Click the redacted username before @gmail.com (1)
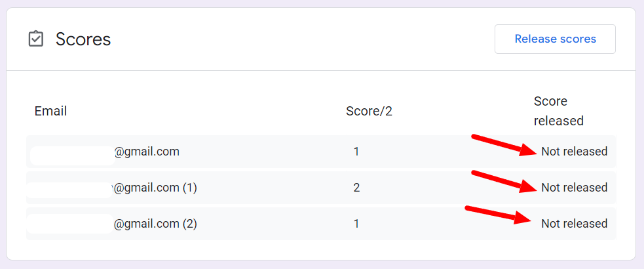This screenshot has height=269, width=644. 69,190
